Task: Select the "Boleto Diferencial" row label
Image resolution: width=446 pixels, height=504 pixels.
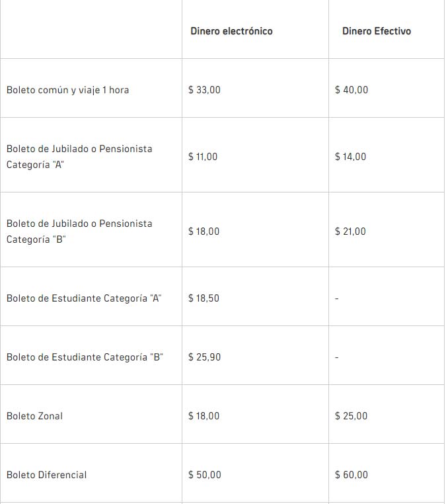Action: coord(46,475)
